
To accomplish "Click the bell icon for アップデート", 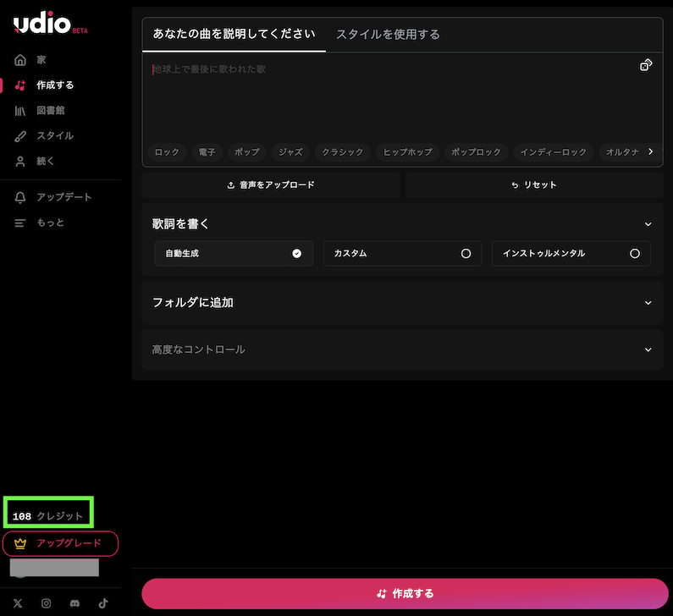I will (20, 197).
